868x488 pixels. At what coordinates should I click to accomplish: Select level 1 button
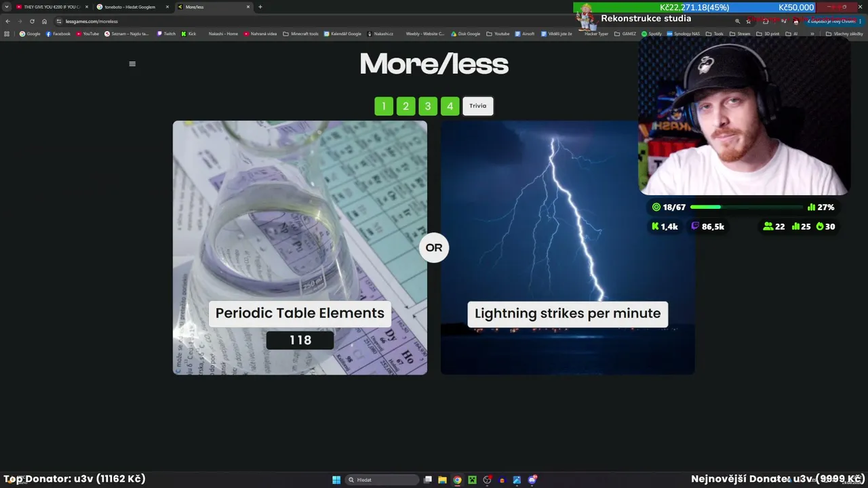[384, 106]
